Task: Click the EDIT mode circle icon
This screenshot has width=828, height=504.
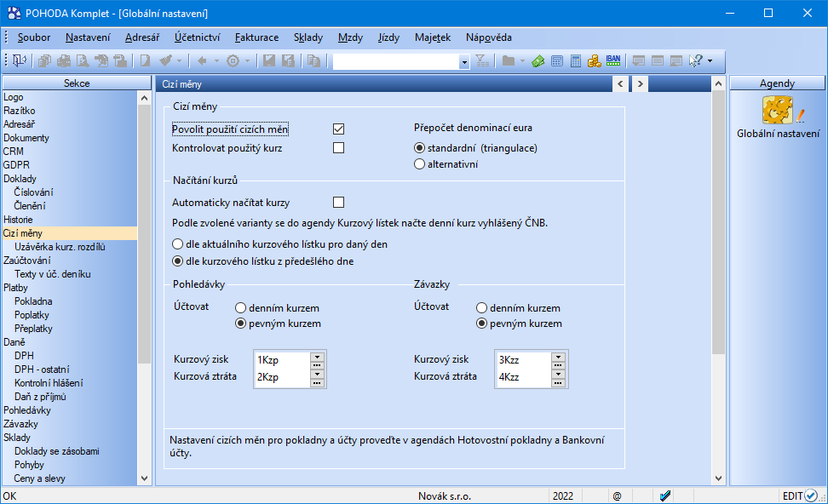Action: pyautogui.click(x=811, y=495)
